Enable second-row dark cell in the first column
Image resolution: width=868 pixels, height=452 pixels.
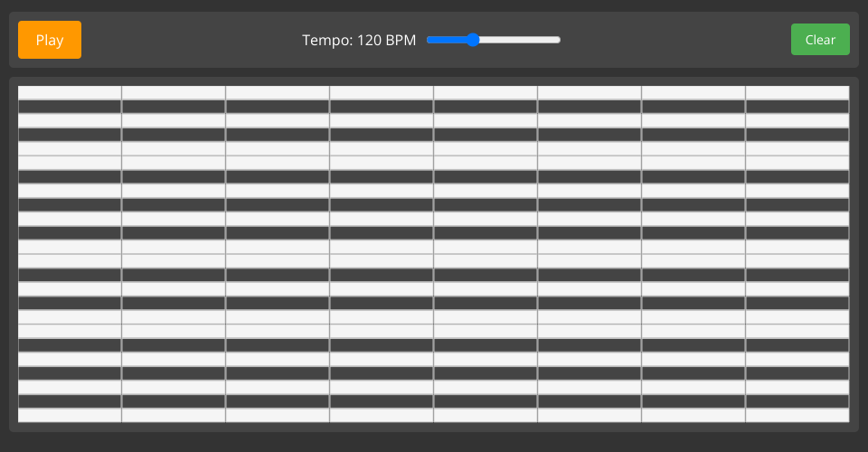[70, 107]
